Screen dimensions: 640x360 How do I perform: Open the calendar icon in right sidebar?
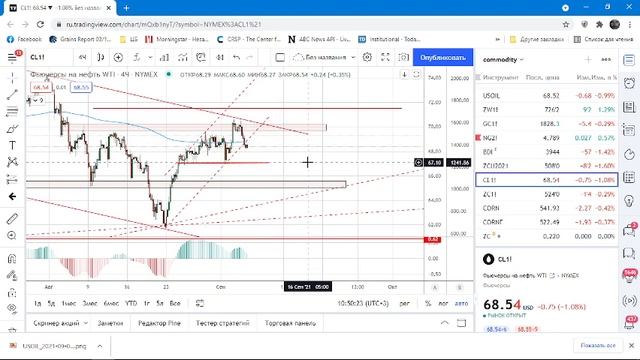point(629,177)
